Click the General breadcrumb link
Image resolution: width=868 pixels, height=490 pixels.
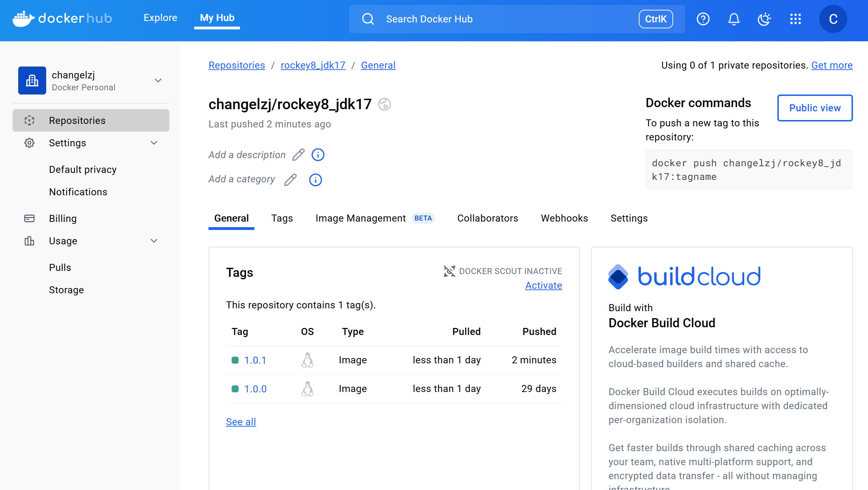click(x=378, y=65)
